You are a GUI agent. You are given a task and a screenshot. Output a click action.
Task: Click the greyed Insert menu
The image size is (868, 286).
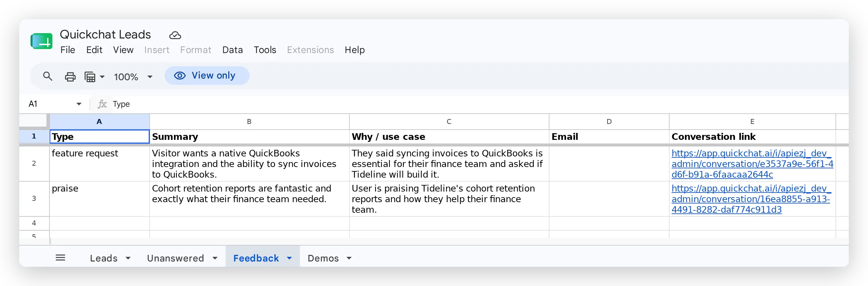[x=157, y=50]
